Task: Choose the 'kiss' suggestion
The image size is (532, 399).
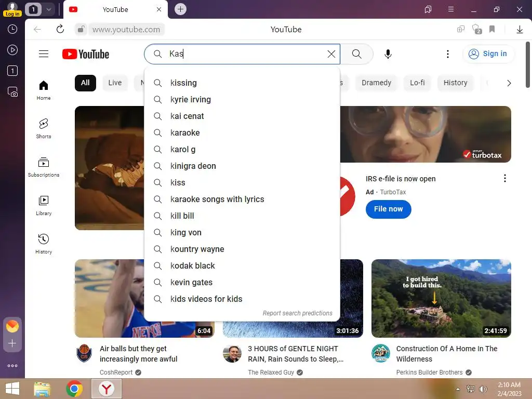Action: coord(242,182)
